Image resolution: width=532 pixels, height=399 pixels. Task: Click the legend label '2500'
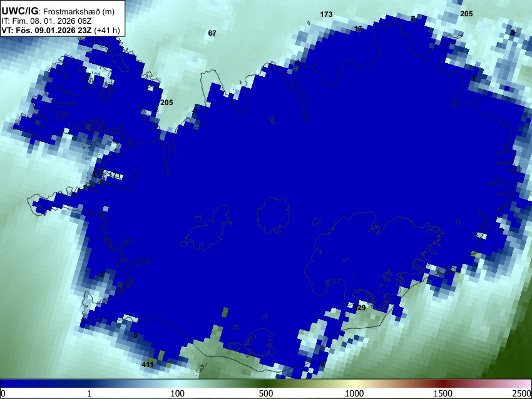[522, 393]
